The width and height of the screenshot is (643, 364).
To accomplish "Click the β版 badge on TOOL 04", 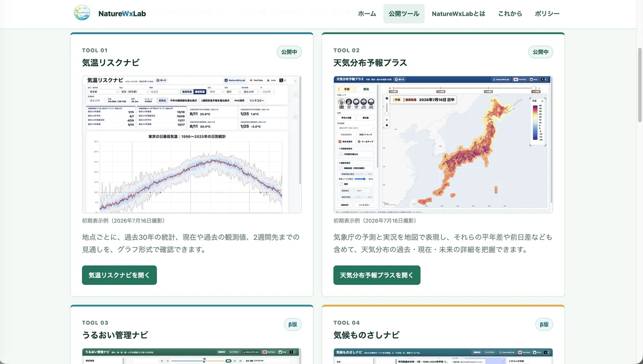I will tap(544, 324).
